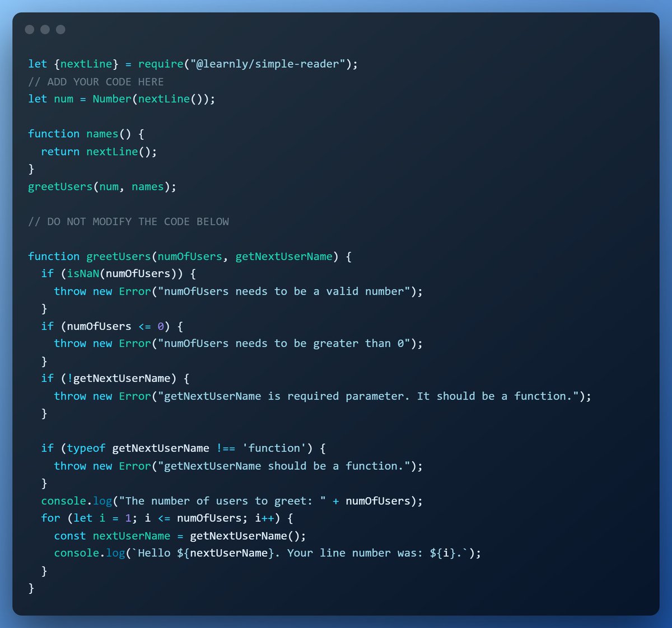Click the 'if (numOfUsers <= 0) {' line
The width and height of the screenshot is (672, 628).
tap(112, 326)
